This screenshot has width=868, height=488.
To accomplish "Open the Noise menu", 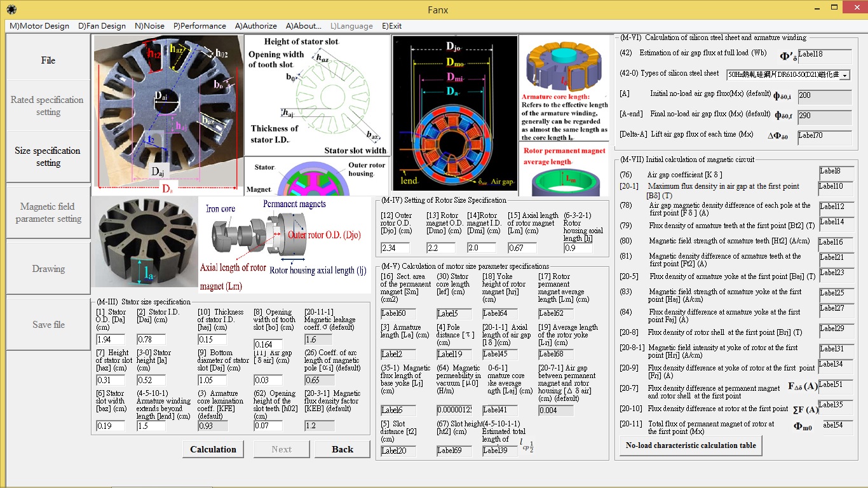I will (148, 26).
